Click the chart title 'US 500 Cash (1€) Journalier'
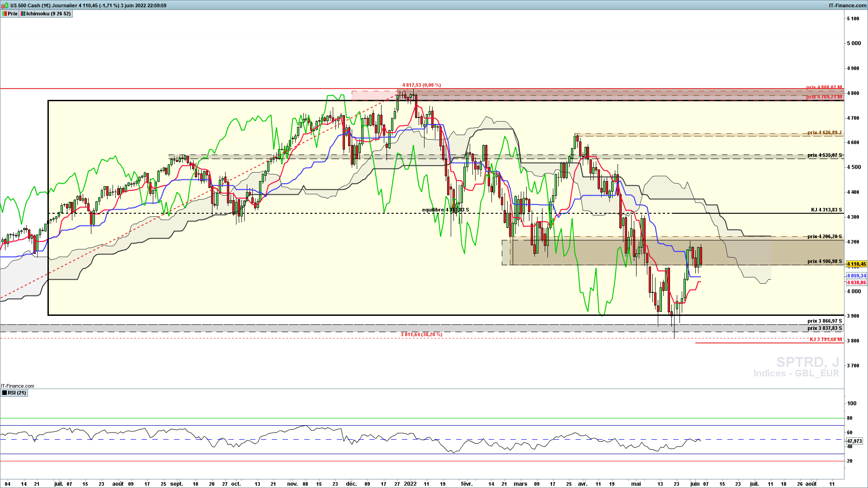This screenshot has width=868, height=488. coord(43,5)
